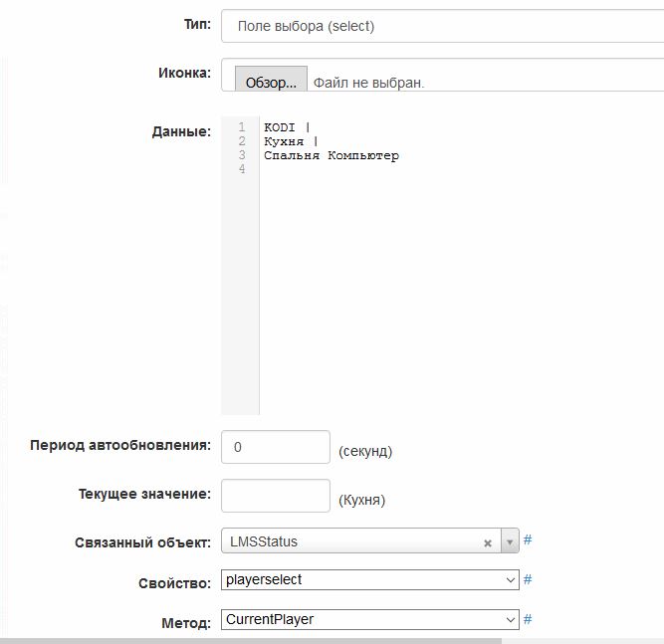Click the # link beside Свойство
Image resolution: width=664 pixels, height=644 pixels.
pyautogui.click(x=528, y=579)
